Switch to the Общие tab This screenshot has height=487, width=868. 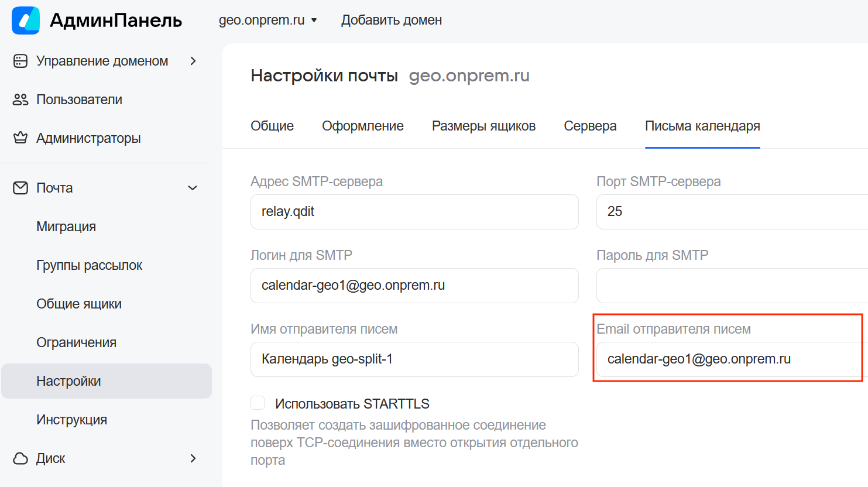272,126
